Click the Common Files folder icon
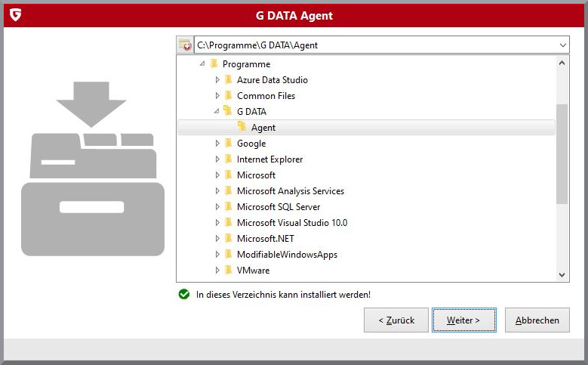This screenshot has height=365, width=588. pos(229,95)
